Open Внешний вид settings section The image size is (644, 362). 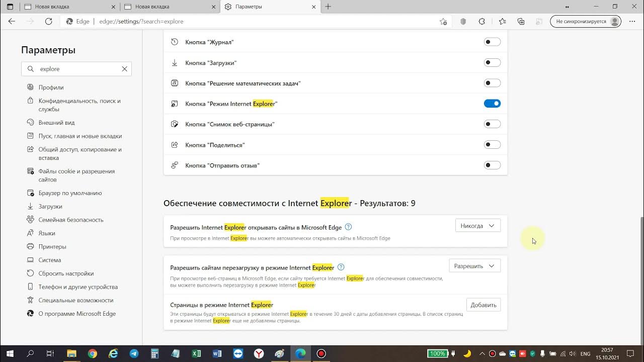click(x=56, y=123)
